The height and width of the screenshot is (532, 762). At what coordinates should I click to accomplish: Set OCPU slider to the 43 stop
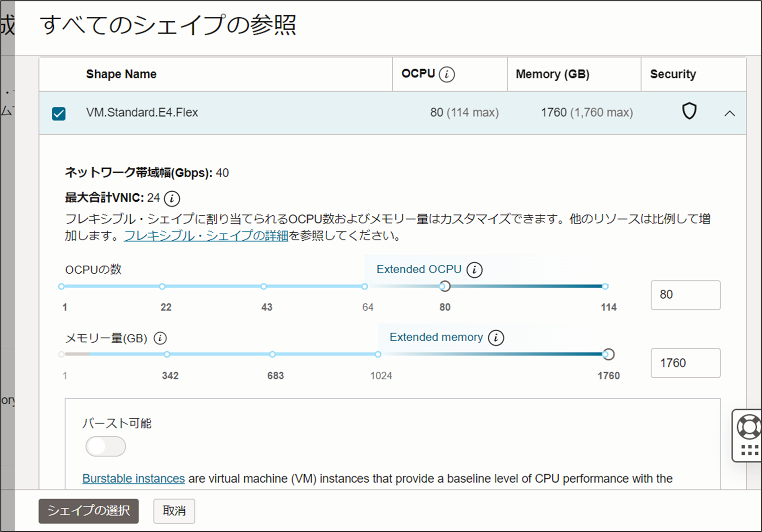[x=264, y=286]
